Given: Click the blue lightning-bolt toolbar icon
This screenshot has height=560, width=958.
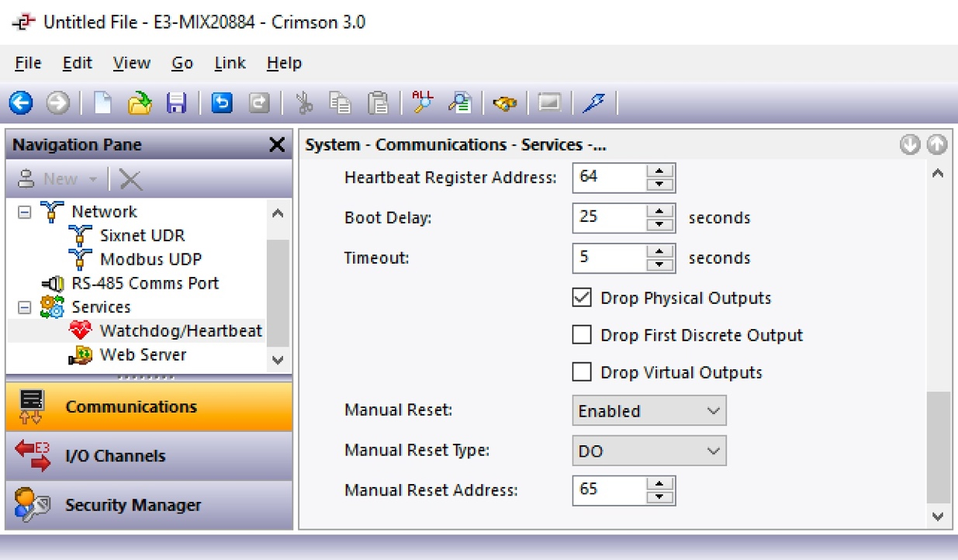Looking at the screenshot, I should click(594, 102).
